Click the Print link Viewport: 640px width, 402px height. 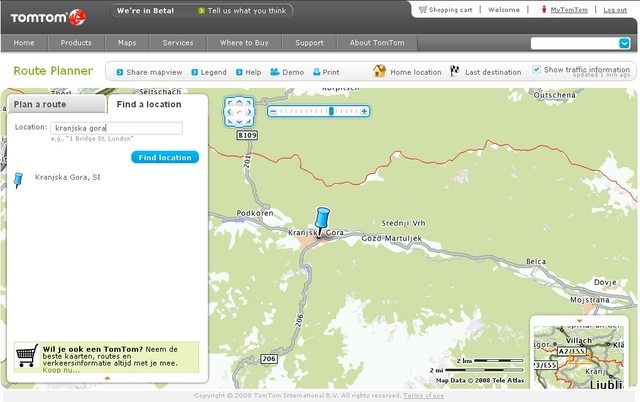tap(331, 72)
